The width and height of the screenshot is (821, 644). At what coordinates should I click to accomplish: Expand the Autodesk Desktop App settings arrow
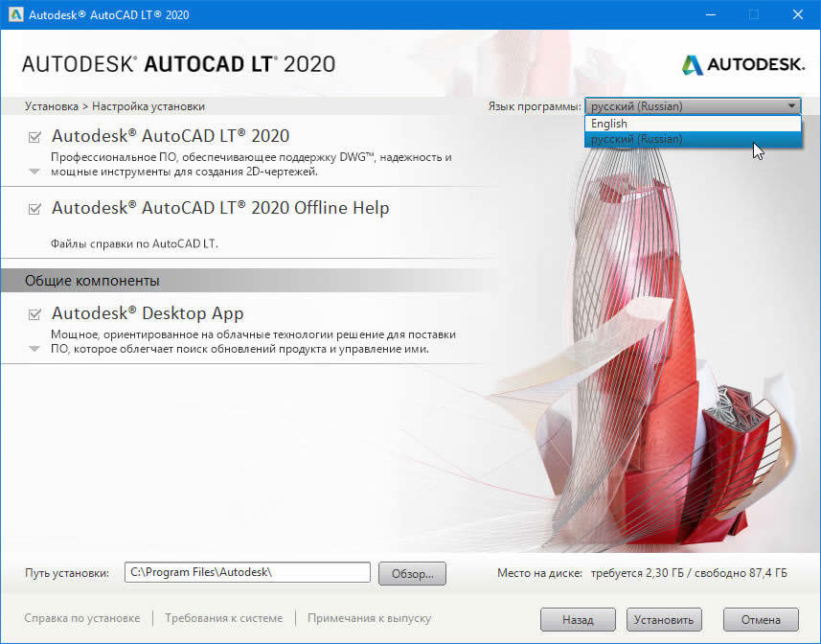pyautogui.click(x=34, y=349)
